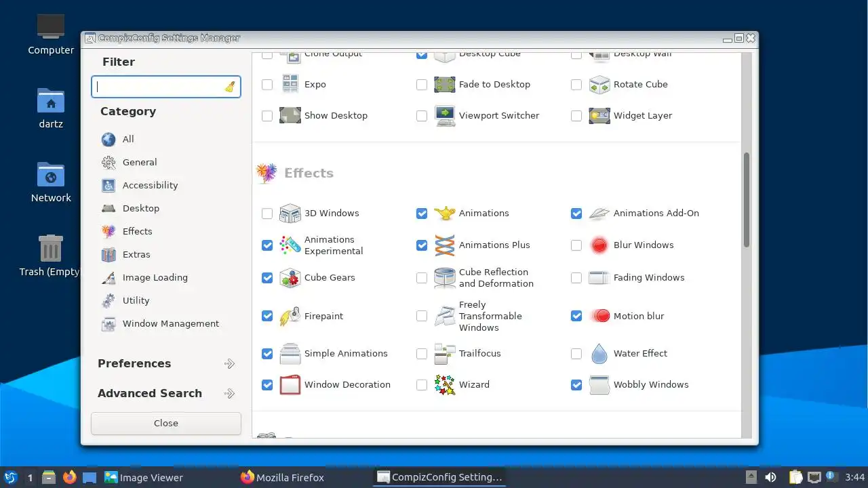Open the Animations Add-On paper plane icon
Viewport: 868px width, 488px height.
click(x=599, y=213)
